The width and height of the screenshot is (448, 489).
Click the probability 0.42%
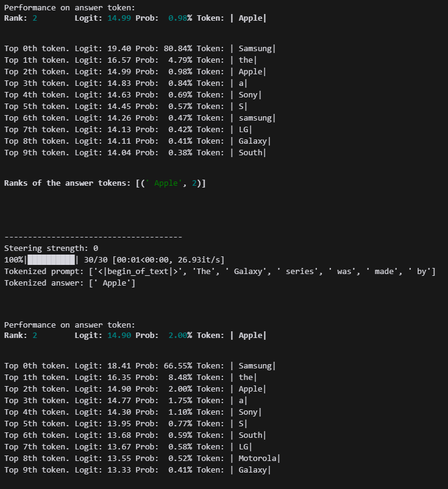click(180, 130)
